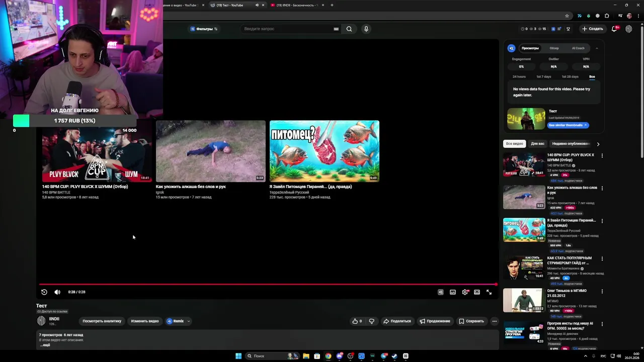This screenshot has width=644, height=362.
Task: Open the Тест thumbnail in the vidIQ panel
Action: 526,119
